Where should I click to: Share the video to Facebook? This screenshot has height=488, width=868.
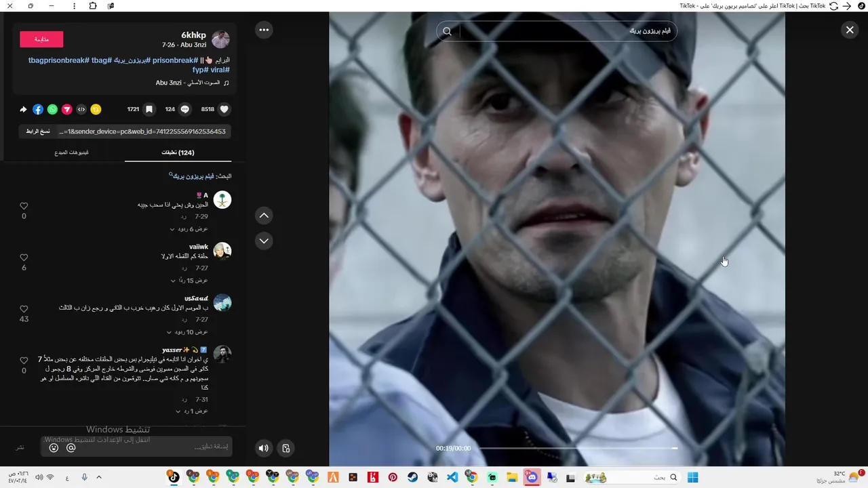(x=38, y=109)
